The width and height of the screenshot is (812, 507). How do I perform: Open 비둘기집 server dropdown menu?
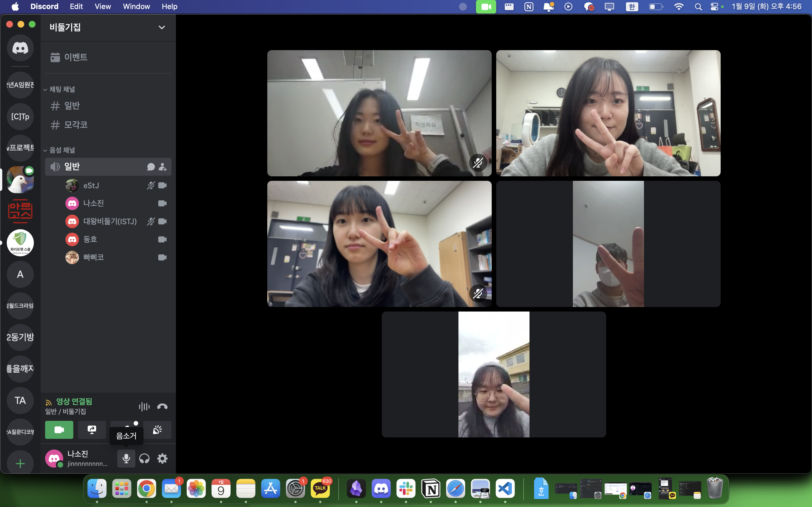click(162, 27)
